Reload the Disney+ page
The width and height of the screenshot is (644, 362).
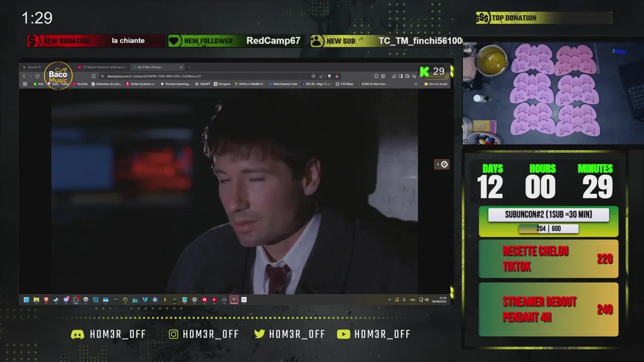click(x=37, y=76)
